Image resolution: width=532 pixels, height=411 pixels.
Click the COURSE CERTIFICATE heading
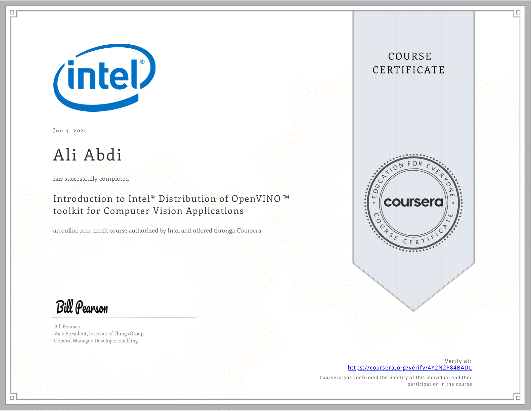pos(409,63)
